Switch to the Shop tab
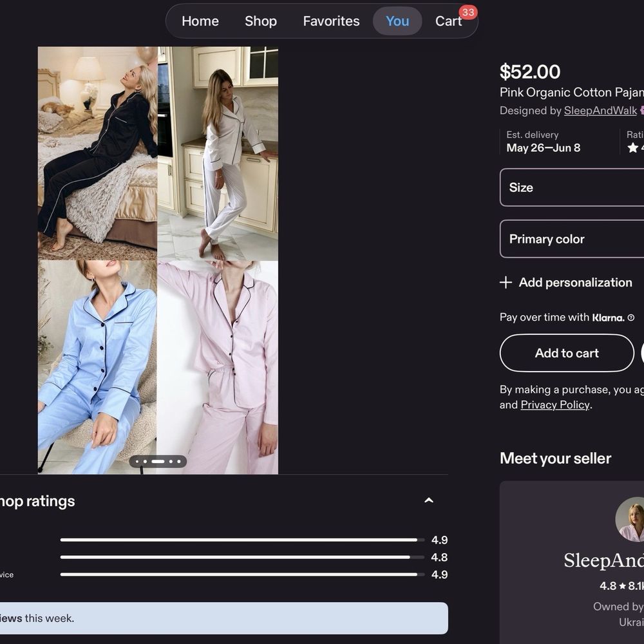644x644 pixels. coord(261,21)
